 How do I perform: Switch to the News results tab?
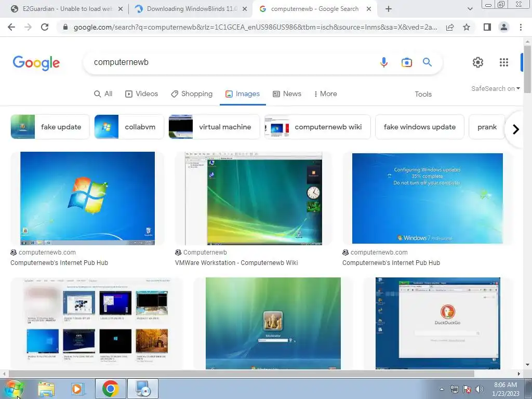287,94
